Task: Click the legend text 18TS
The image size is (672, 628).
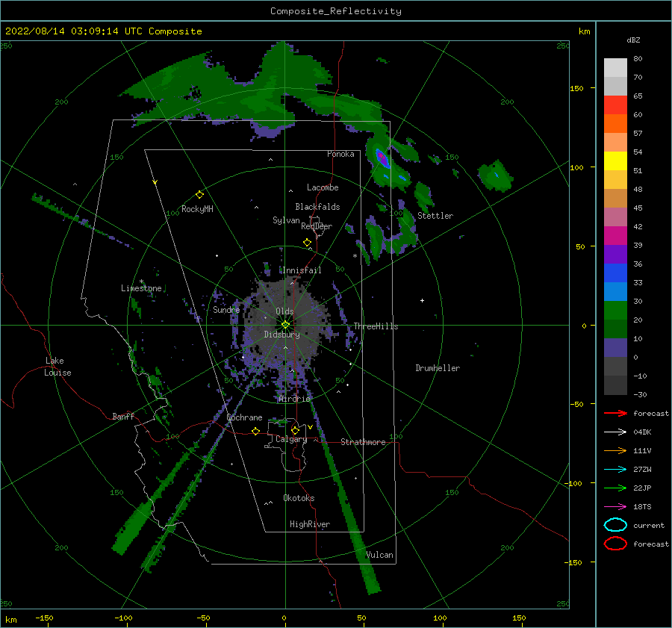Action: tap(642, 507)
